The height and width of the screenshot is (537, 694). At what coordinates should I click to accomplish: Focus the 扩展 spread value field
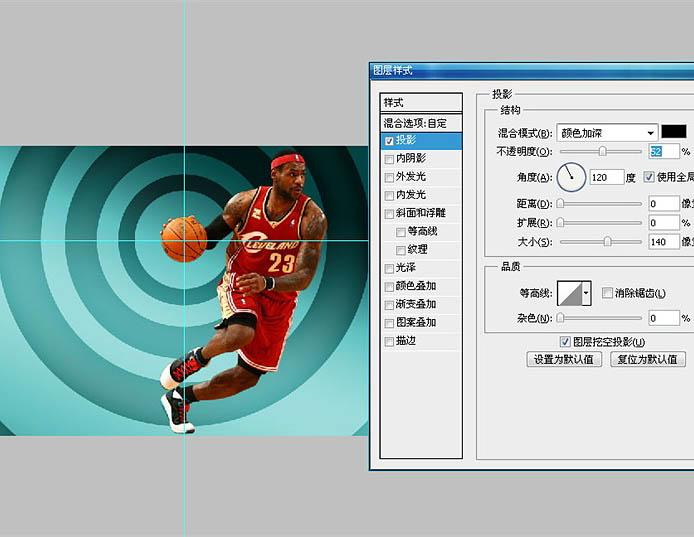click(663, 223)
